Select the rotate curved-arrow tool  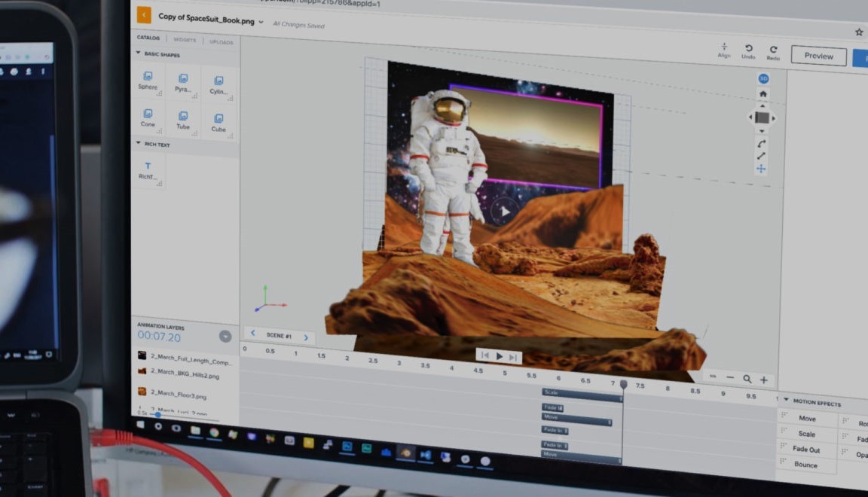762,144
